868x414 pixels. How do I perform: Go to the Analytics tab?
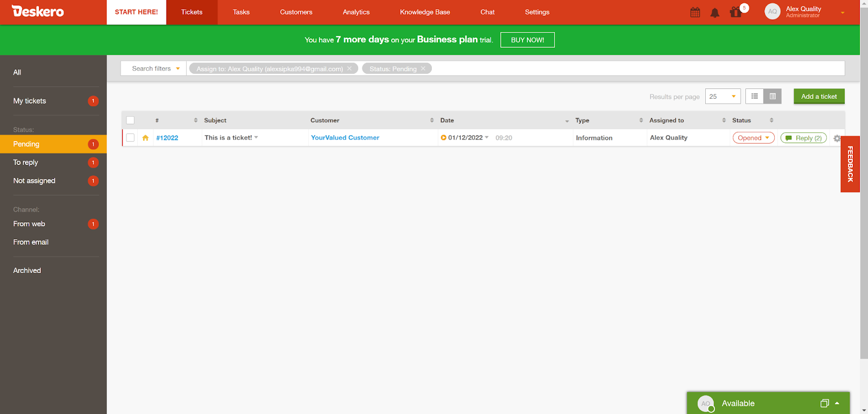(356, 12)
